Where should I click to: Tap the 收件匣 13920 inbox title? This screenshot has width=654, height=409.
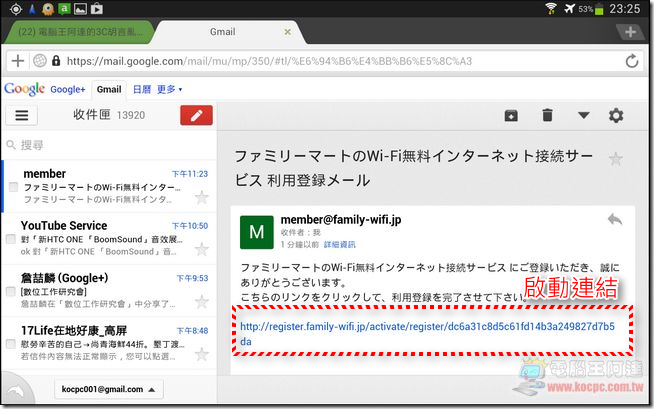(x=109, y=115)
